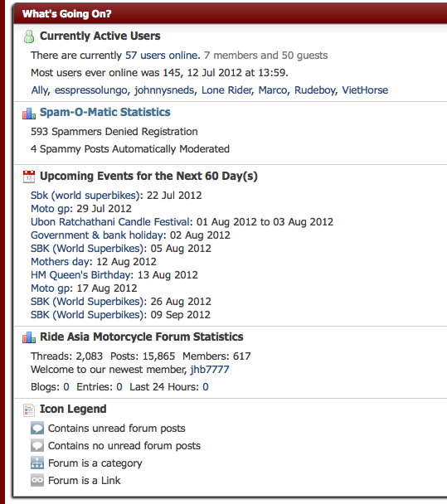Open the Government & bank holiday event
This screenshot has height=504, width=447.
pos(99,235)
